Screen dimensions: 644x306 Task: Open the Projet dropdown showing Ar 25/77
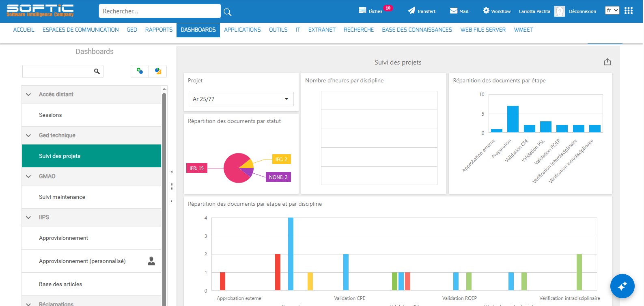click(x=241, y=99)
